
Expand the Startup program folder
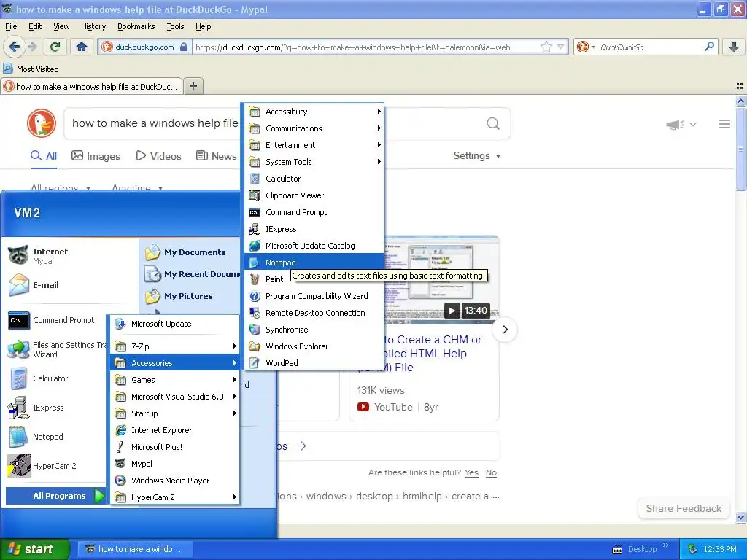[x=175, y=413]
